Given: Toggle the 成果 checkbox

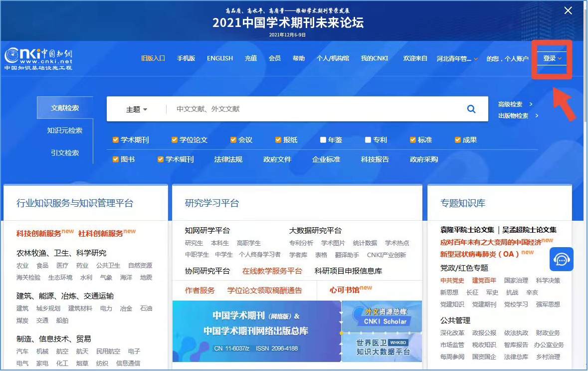Looking at the screenshot, I should pos(457,140).
